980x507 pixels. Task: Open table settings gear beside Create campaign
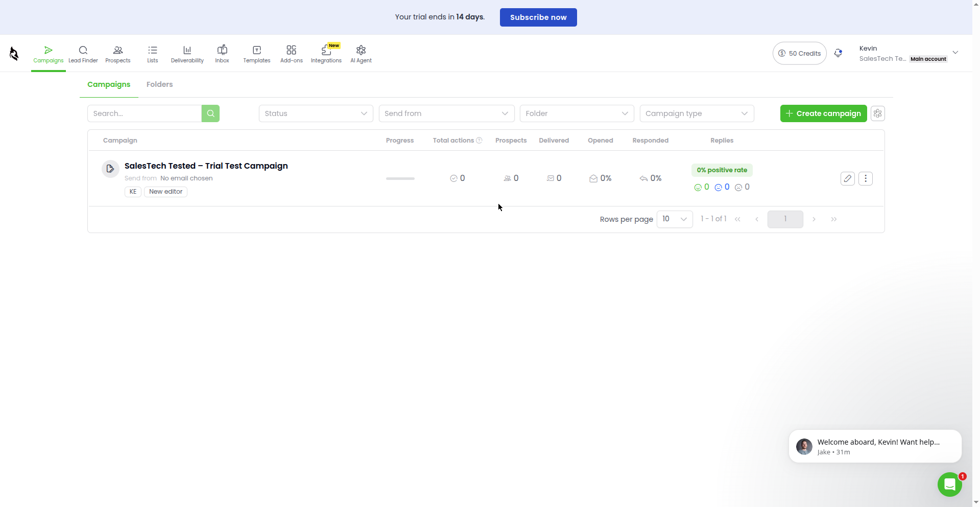[878, 113]
